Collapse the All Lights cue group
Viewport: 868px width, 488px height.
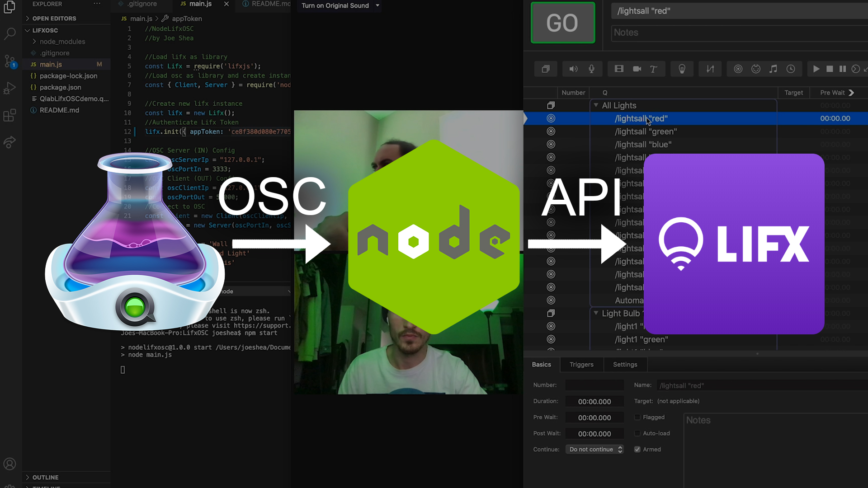[596, 105]
